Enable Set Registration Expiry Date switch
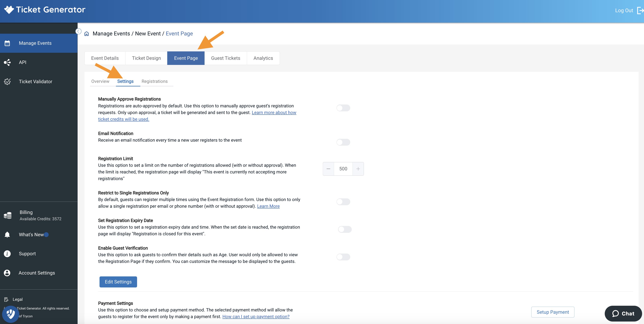The width and height of the screenshot is (644, 324). [344, 229]
